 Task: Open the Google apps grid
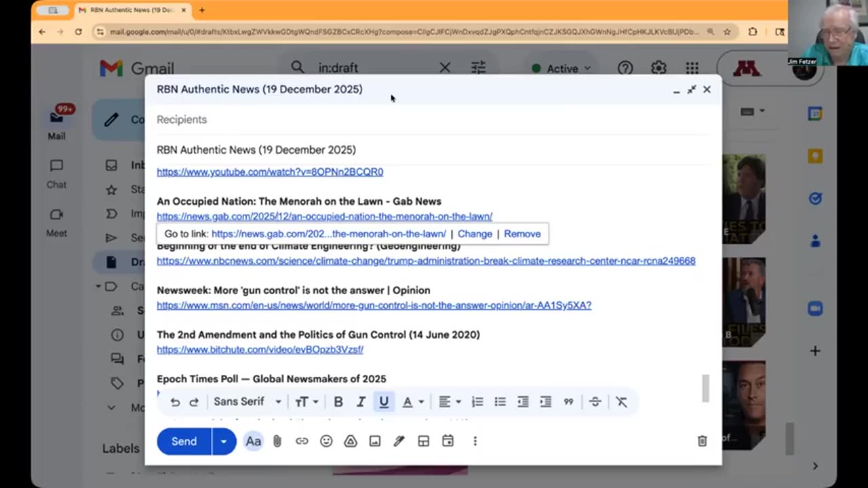pos(692,68)
